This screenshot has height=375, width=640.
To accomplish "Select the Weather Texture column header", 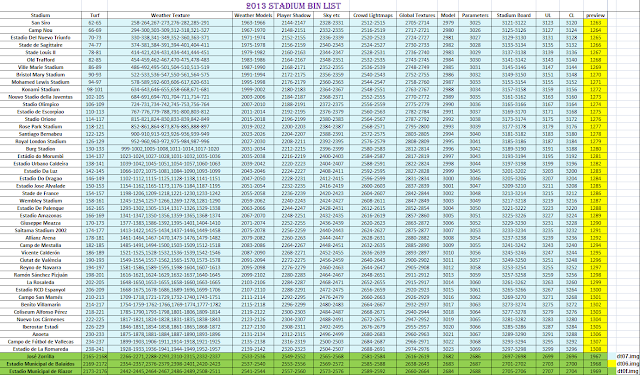I will [170, 15].
